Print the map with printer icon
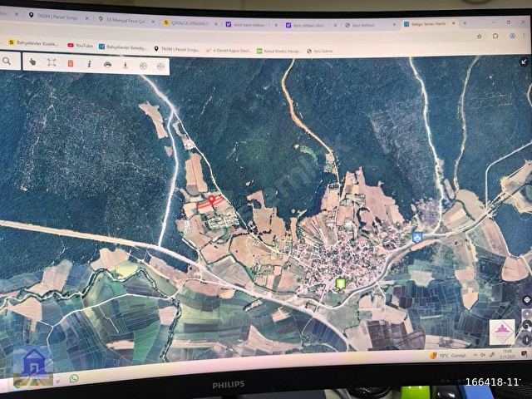 coord(107,65)
